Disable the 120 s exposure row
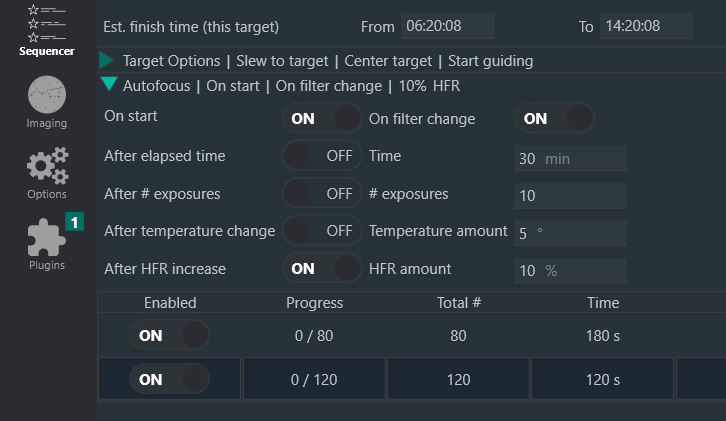Image resolution: width=726 pixels, height=421 pixels. coord(169,380)
